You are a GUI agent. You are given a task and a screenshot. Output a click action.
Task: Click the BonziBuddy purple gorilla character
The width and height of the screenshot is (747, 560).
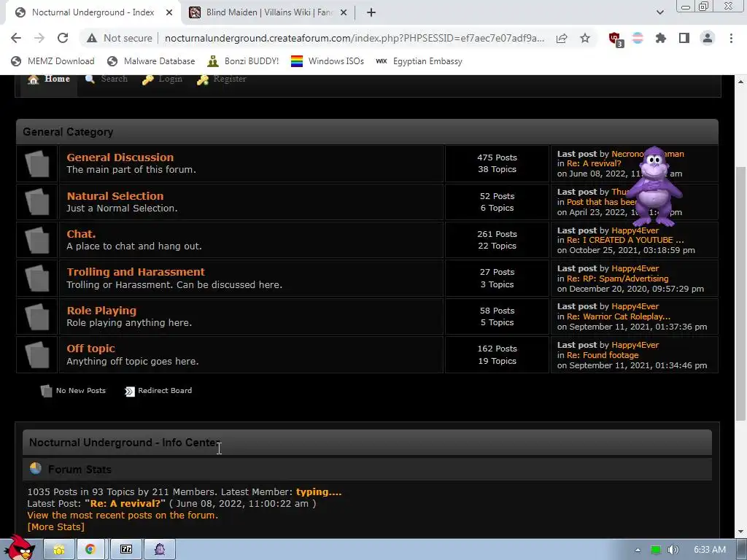coord(655,187)
